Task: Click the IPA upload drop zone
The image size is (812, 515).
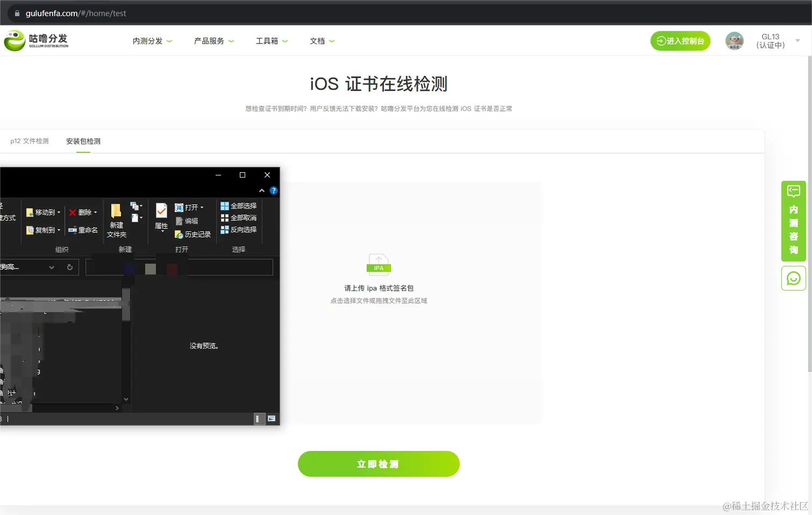Action: 379,280
